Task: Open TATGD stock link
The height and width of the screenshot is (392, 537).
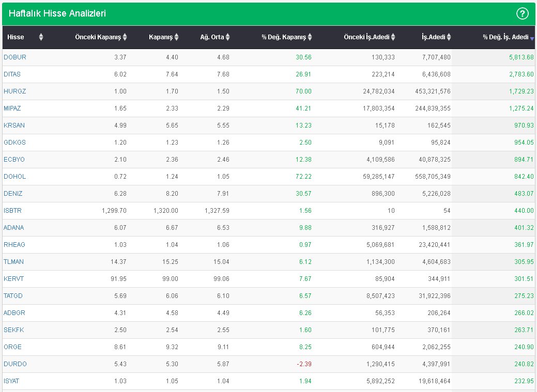Action: [13, 296]
